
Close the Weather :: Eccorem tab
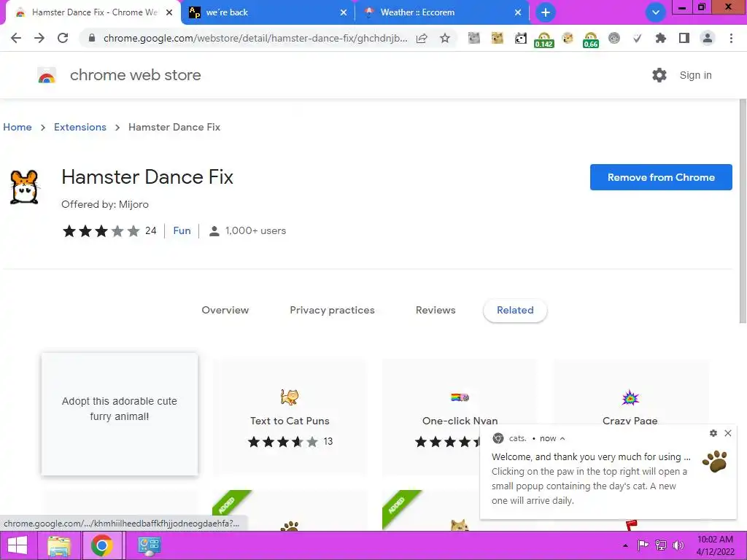pos(518,12)
